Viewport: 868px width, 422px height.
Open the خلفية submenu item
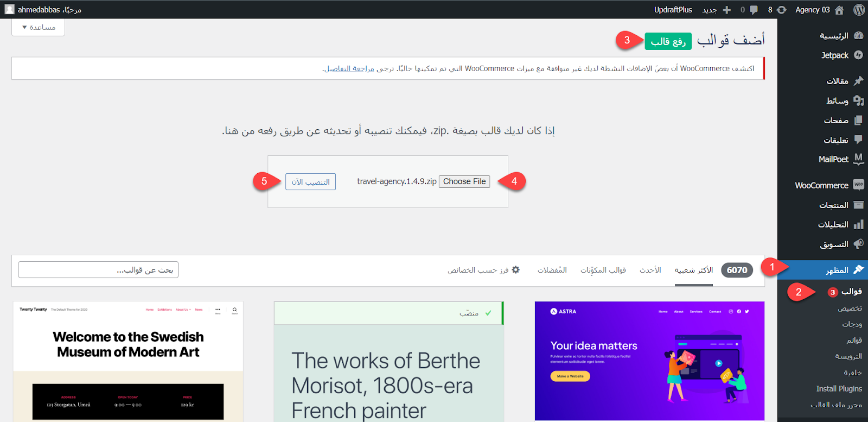[x=853, y=373]
